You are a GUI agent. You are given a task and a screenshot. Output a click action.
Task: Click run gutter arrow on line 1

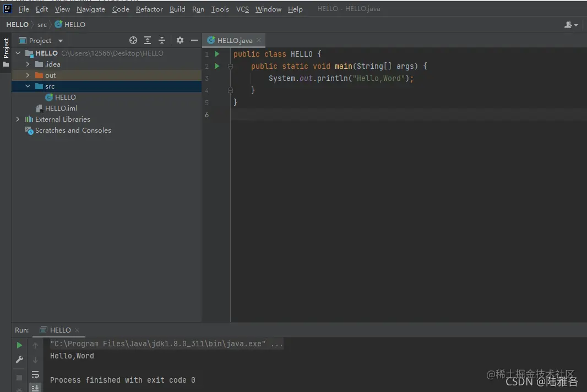[x=217, y=54]
